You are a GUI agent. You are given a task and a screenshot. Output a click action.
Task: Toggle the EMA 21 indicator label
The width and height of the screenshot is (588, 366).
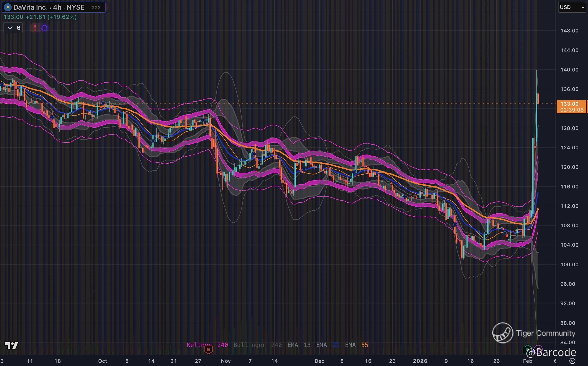pos(328,345)
